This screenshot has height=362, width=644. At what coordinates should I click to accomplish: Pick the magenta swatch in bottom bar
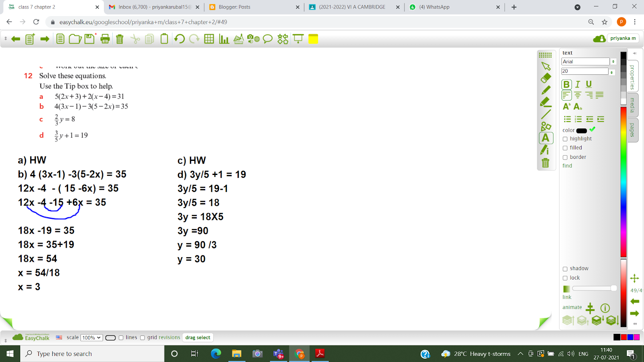[636, 337]
